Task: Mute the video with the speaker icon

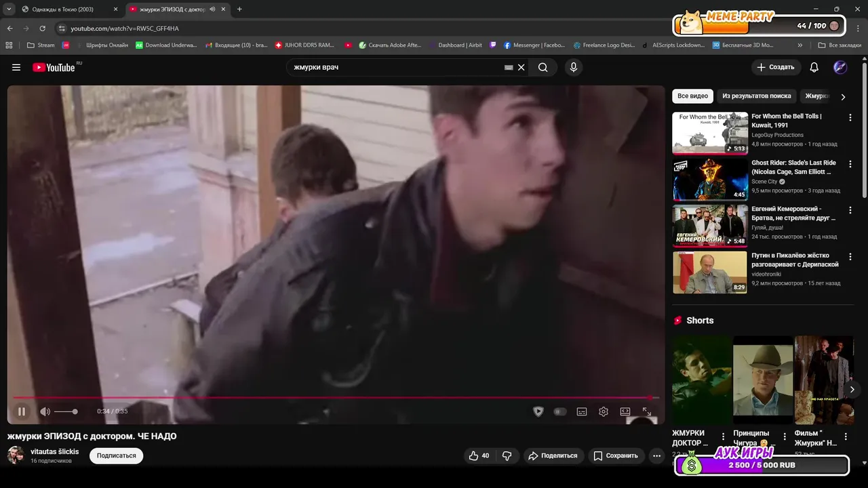Action: coord(45,411)
